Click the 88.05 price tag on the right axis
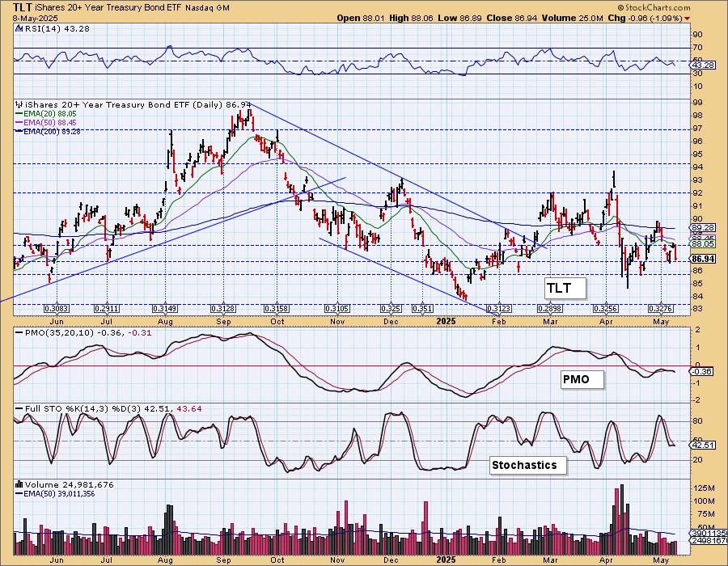The width and height of the screenshot is (728, 566). coord(702,244)
